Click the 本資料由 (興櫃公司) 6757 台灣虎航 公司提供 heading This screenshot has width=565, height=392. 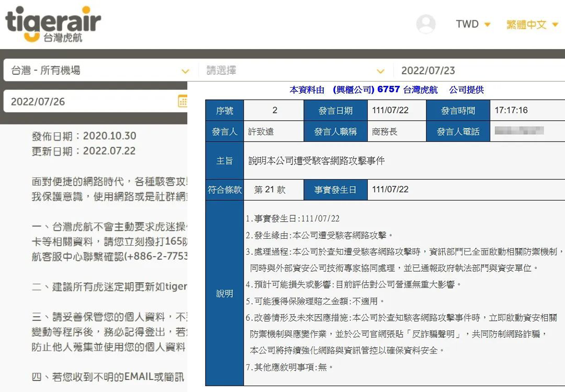(387, 89)
